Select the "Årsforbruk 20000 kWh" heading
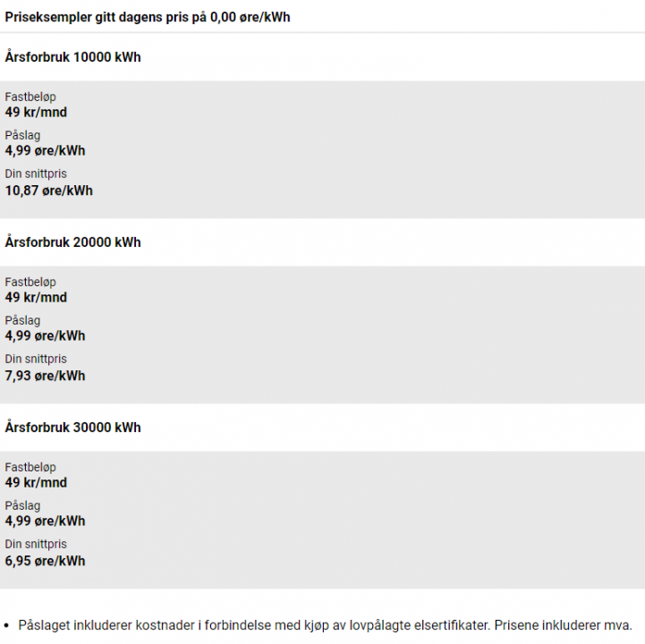The image size is (645, 644). coord(72,242)
